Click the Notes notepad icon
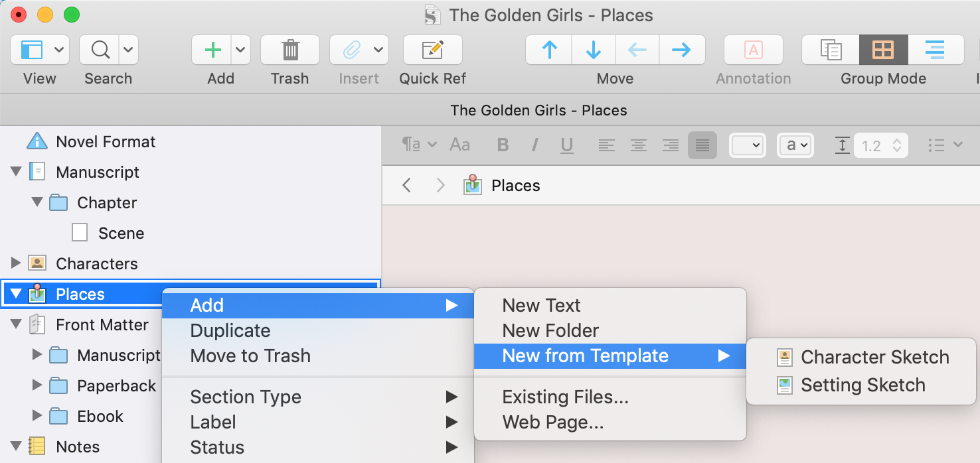 click(x=37, y=446)
